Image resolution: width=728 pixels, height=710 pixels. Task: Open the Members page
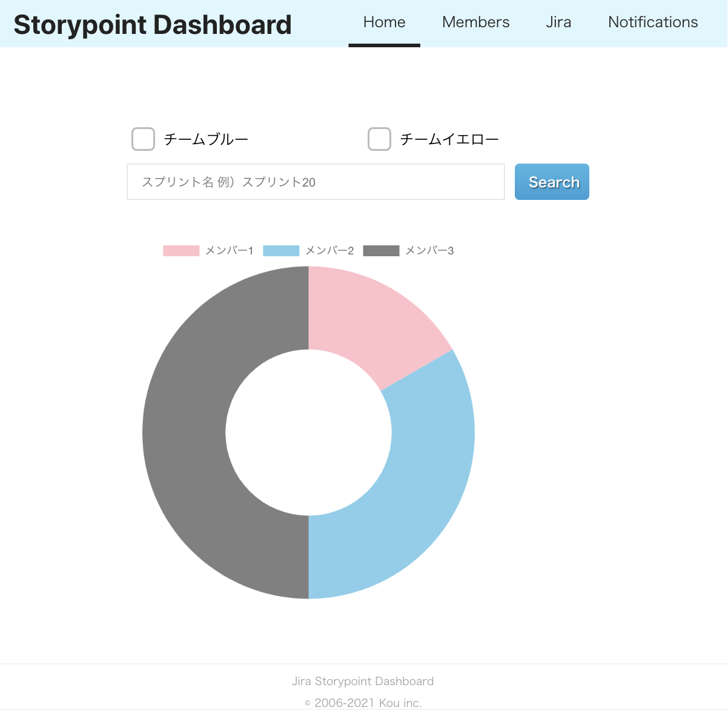click(x=476, y=22)
